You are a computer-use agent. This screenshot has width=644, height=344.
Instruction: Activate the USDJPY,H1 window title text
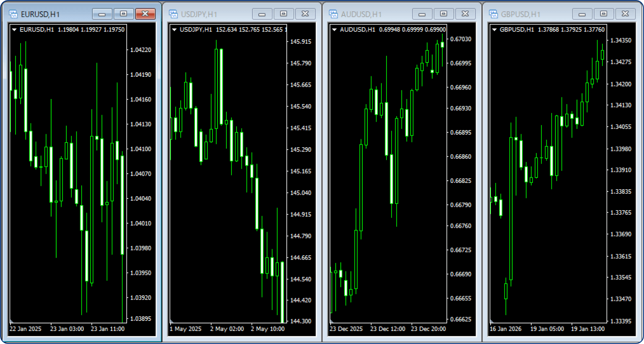(199, 14)
